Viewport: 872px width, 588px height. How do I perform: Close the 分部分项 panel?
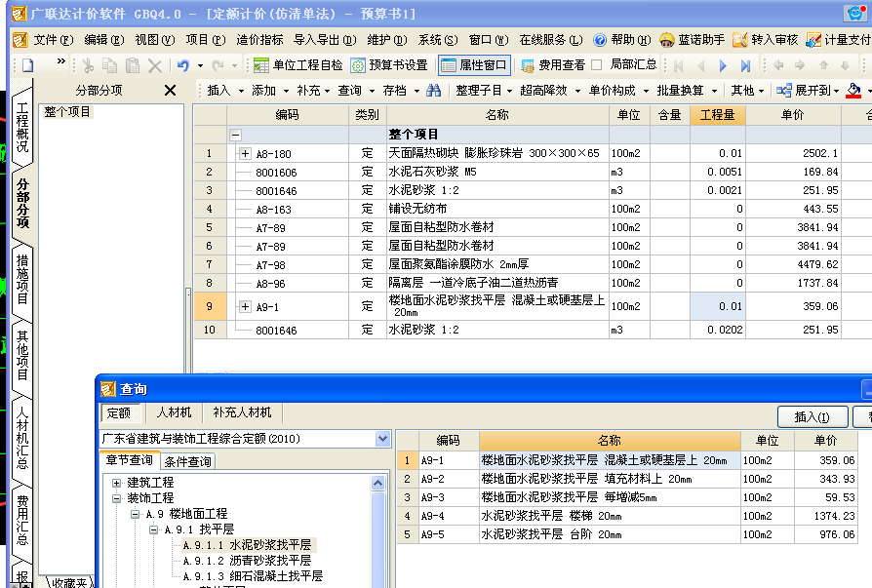pyautogui.click(x=170, y=90)
